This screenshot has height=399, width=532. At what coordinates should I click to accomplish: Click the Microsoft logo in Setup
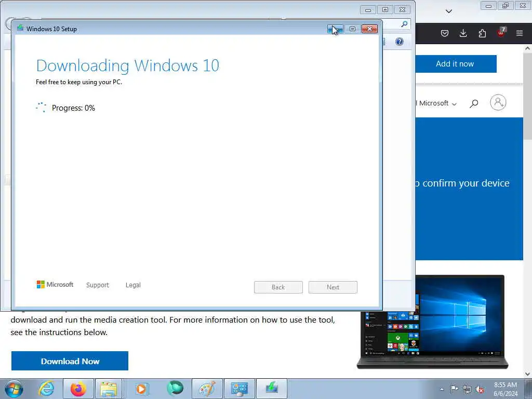coord(55,284)
